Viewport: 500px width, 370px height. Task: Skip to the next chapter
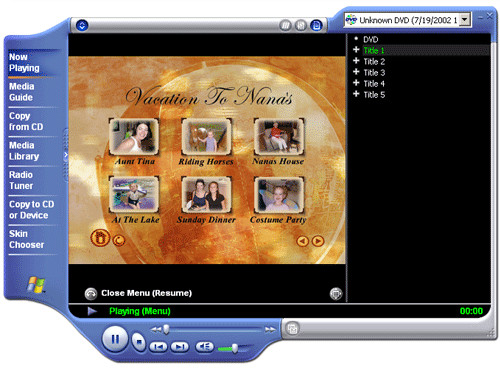[179, 347]
